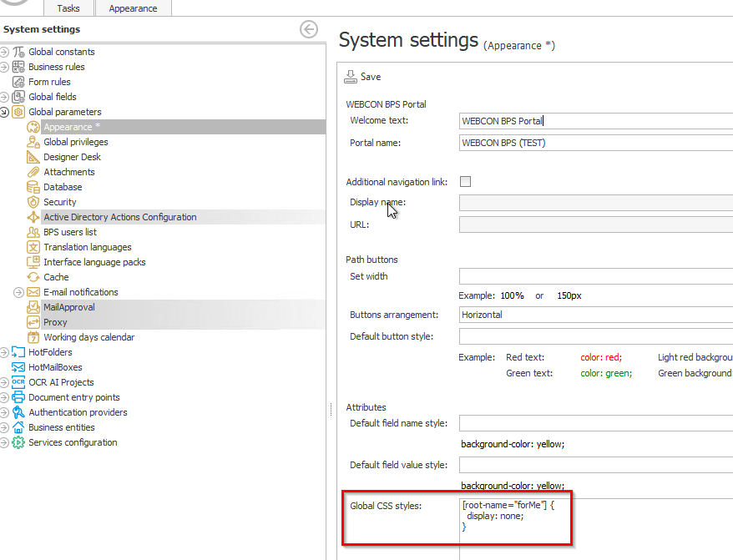Image resolution: width=733 pixels, height=560 pixels.
Task: Open Translation languages settings
Action: click(x=88, y=247)
